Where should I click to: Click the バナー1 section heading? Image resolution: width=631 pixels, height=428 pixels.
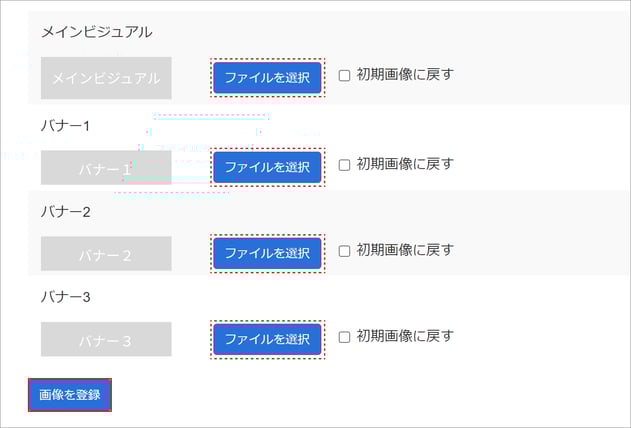pyautogui.click(x=65, y=126)
